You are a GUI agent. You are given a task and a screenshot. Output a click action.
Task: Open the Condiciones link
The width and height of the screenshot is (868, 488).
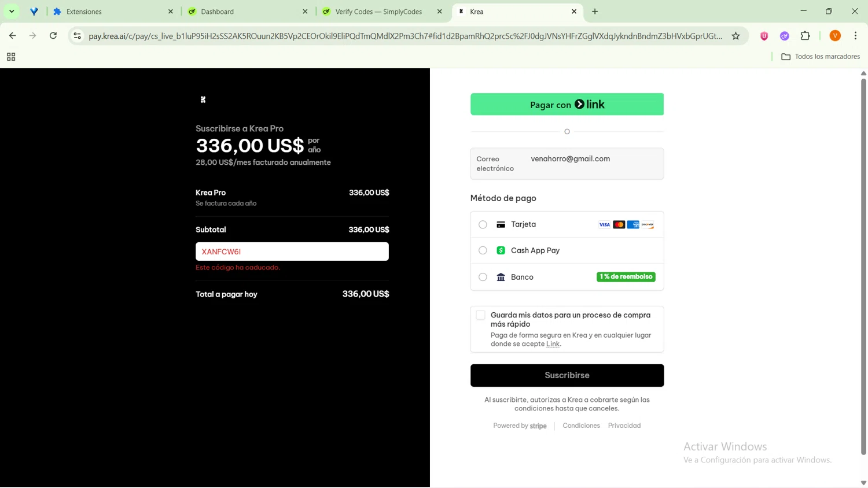(x=581, y=426)
